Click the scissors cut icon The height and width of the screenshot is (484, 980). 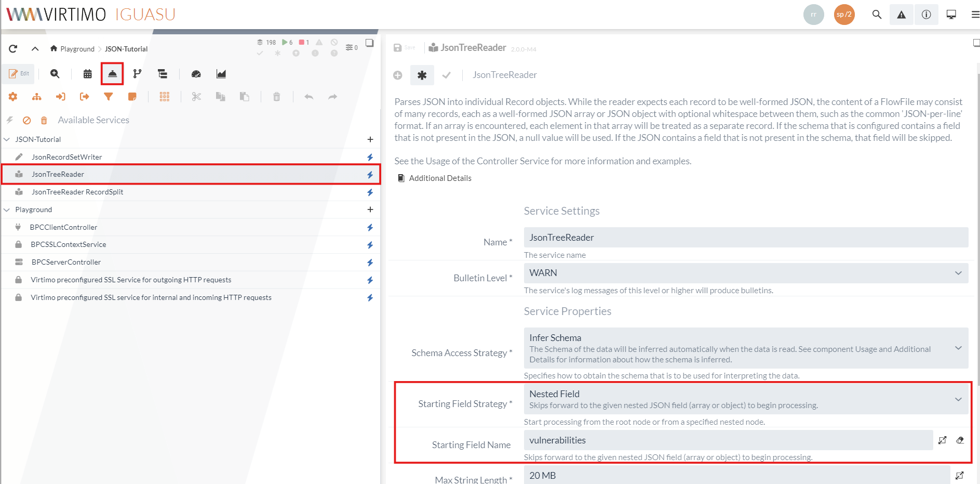tap(196, 97)
